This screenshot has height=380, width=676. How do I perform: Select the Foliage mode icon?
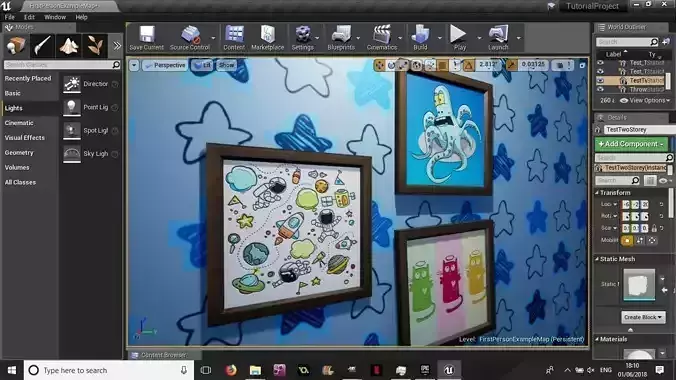click(95, 45)
